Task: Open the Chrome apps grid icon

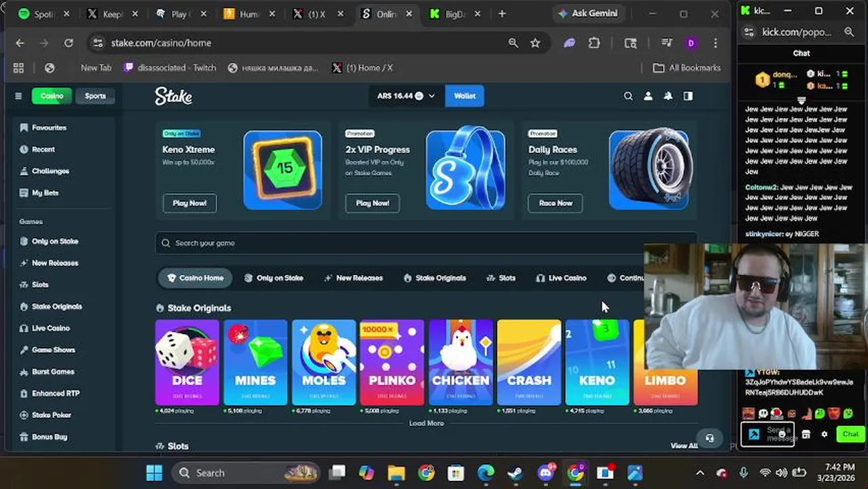Action: (18, 68)
